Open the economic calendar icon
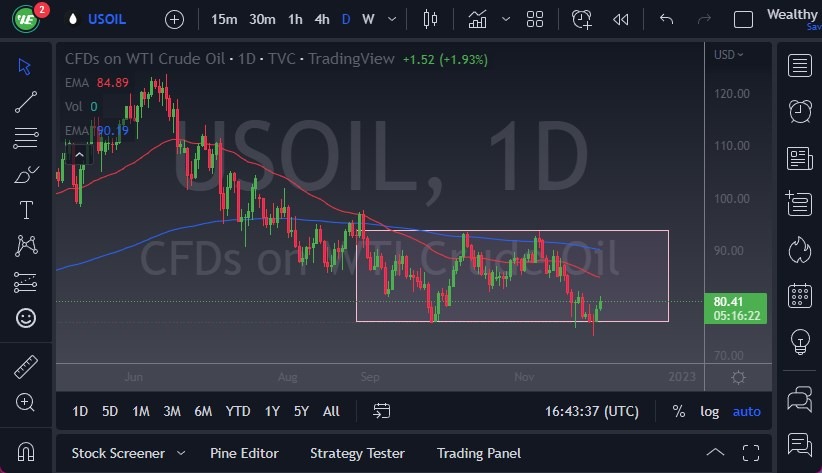822x473 pixels. pyautogui.click(x=799, y=295)
